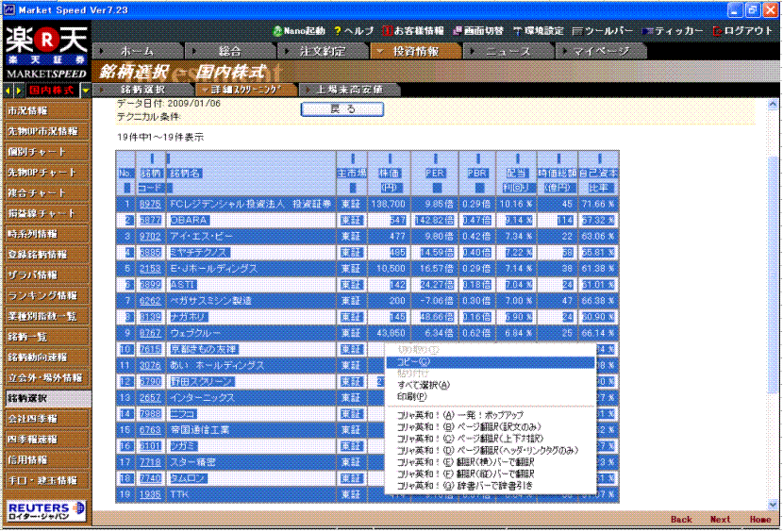Toggle the ツールバー toolbar item
783x532 pixels.
[x=603, y=31]
